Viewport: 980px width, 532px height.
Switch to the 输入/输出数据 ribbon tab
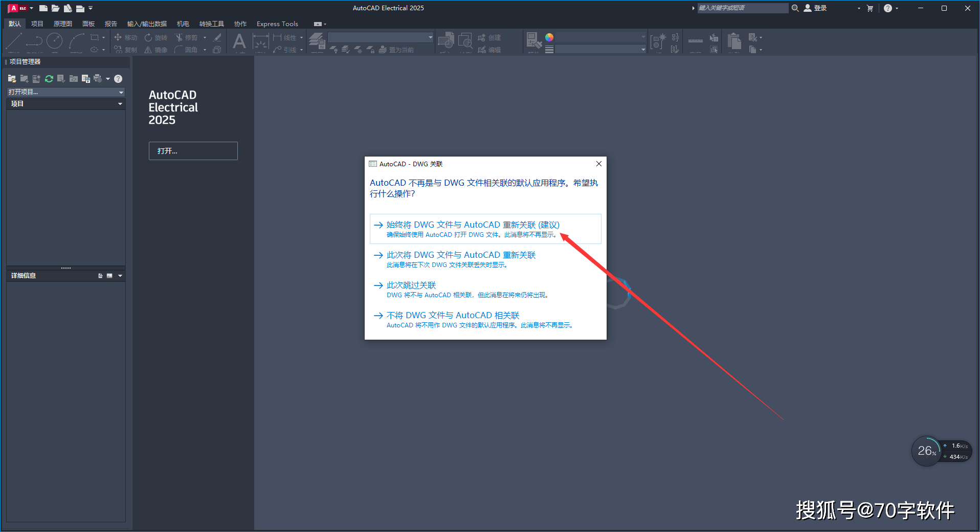[x=147, y=24]
